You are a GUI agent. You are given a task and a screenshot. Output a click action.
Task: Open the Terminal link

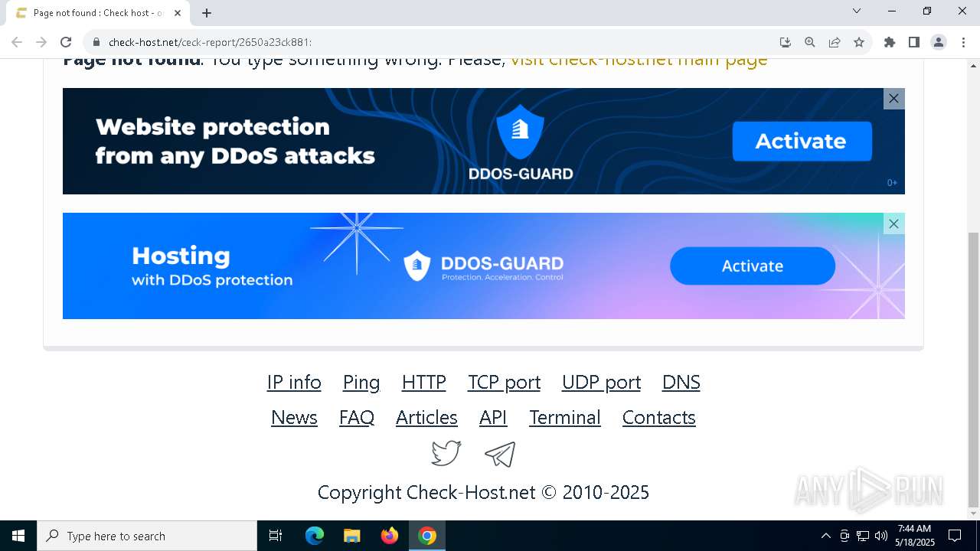point(565,417)
